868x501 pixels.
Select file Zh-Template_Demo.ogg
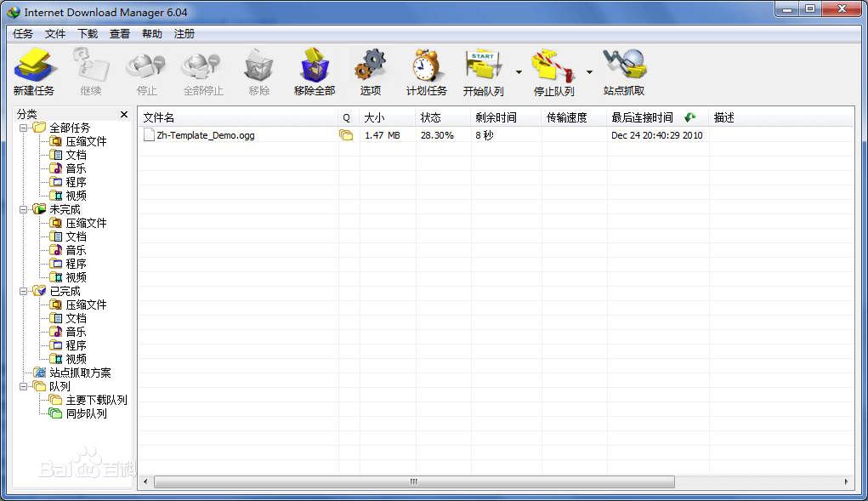(206, 135)
